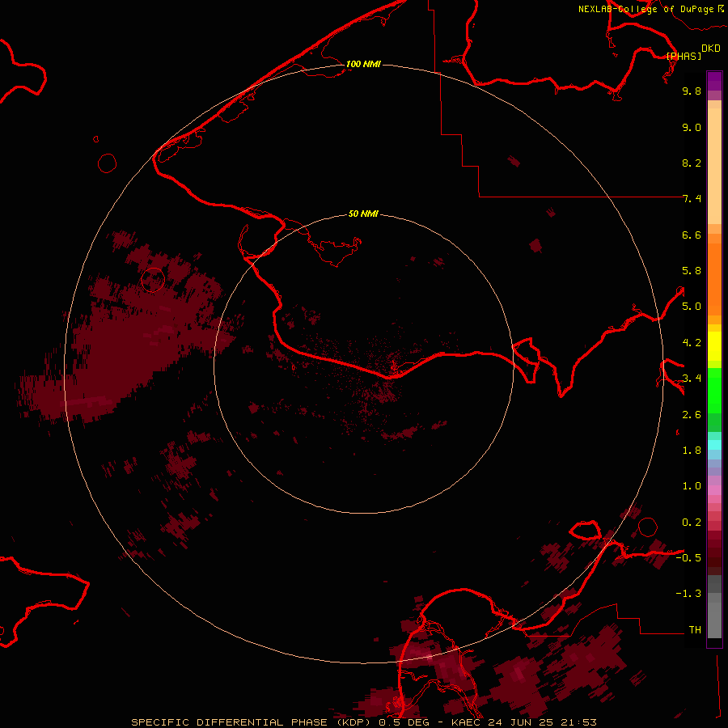Select the 2.6 scale label
Screen dimensions: 728x728
[x=692, y=415]
